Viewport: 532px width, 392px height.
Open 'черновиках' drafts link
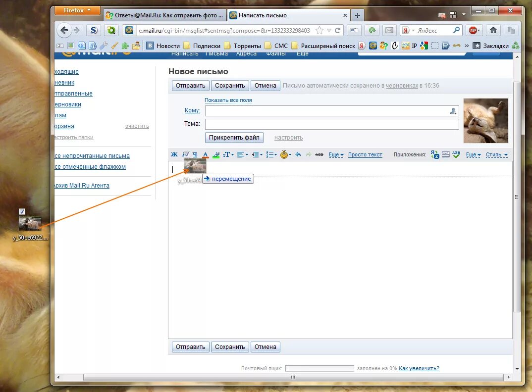click(x=402, y=86)
